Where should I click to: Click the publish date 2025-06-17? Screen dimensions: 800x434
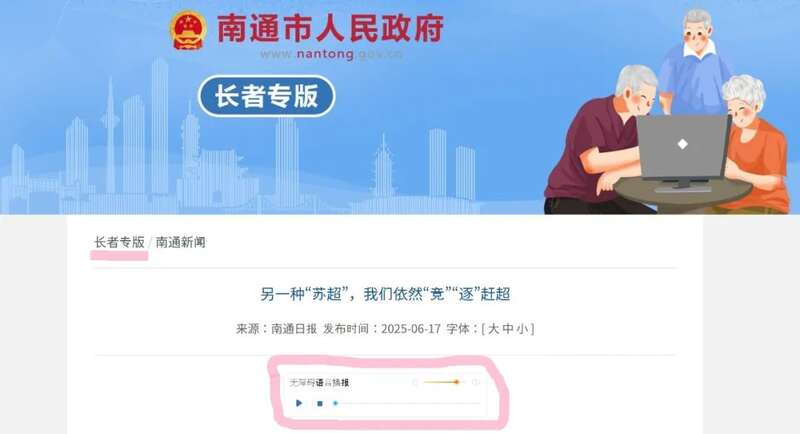(411, 329)
